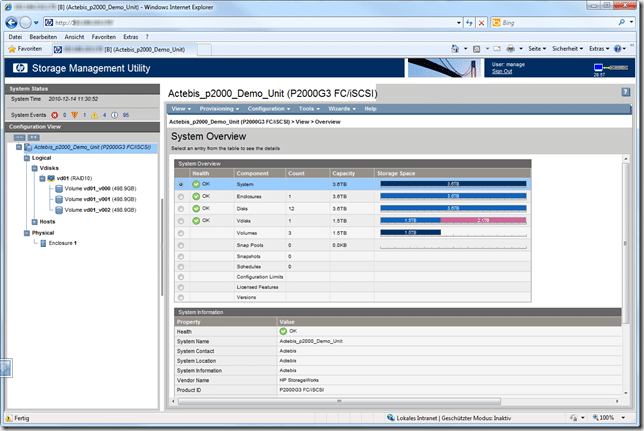The image size is (644, 431).
Task: Click the red critical events icon
Action: point(55,115)
